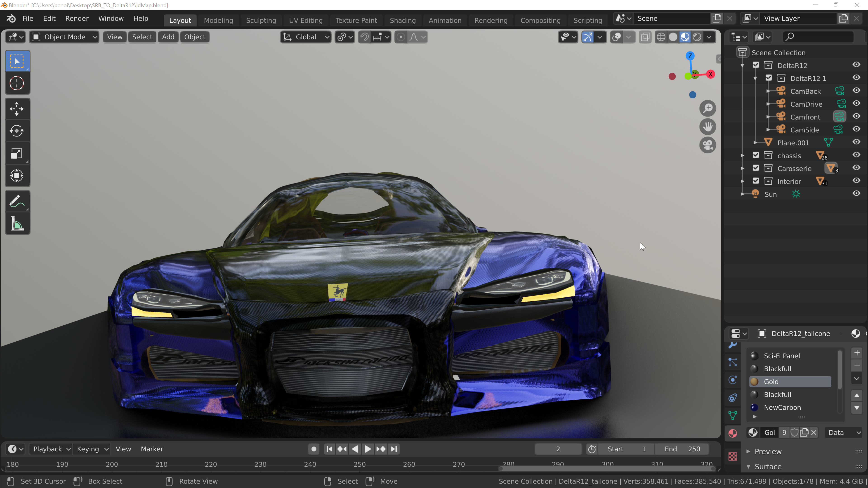Click the pan view hand icon
Image resolution: width=868 pixels, height=488 pixels.
pos(708,127)
